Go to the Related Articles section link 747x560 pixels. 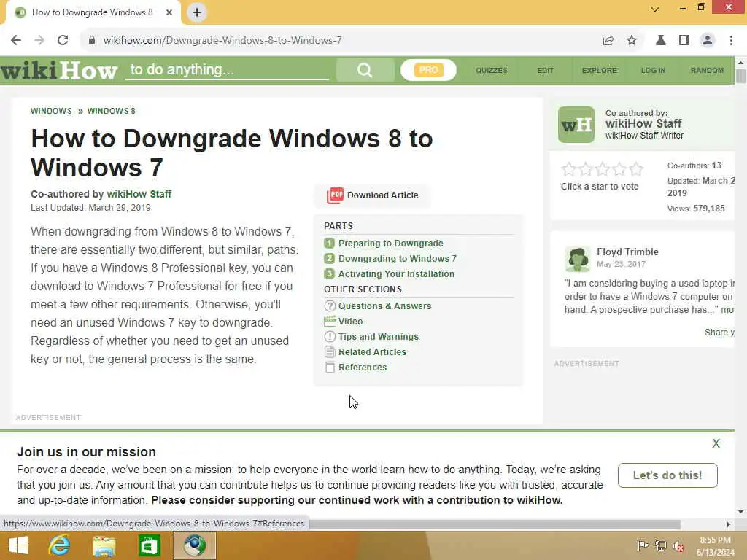coord(372,352)
